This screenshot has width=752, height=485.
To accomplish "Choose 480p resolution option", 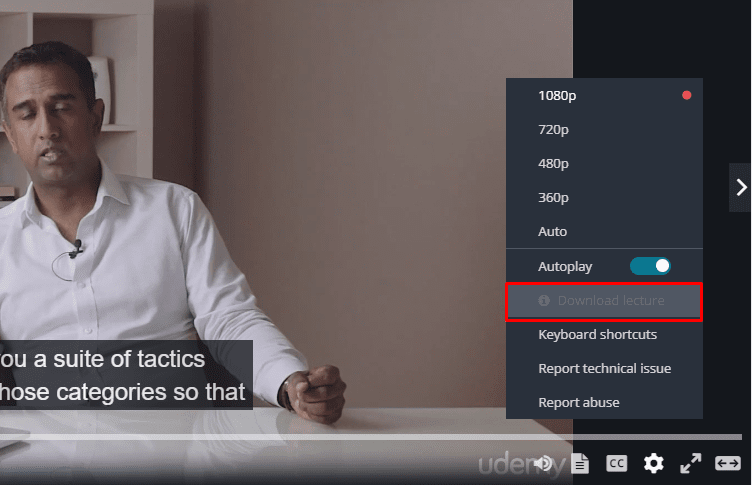I will (x=604, y=164).
